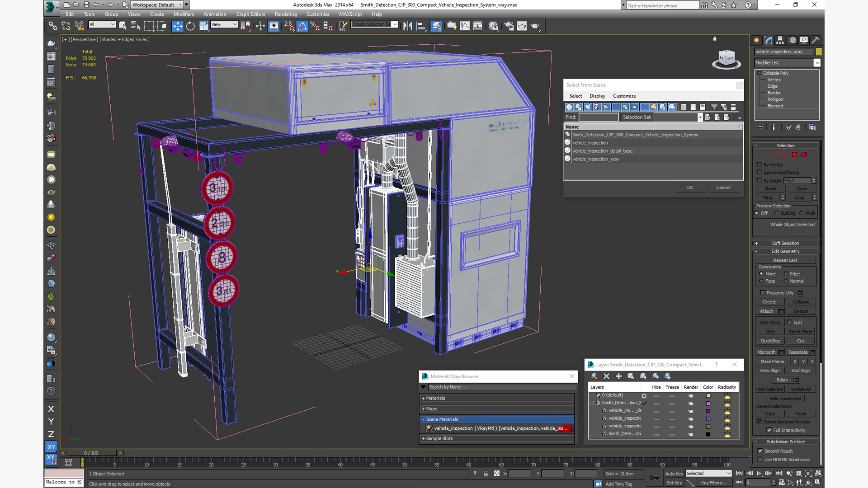Open the Material Editor icon
868x488 pixels.
click(x=493, y=26)
